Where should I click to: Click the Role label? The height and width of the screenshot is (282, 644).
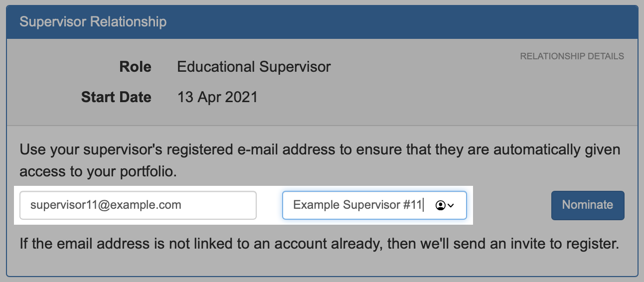coord(135,67)
